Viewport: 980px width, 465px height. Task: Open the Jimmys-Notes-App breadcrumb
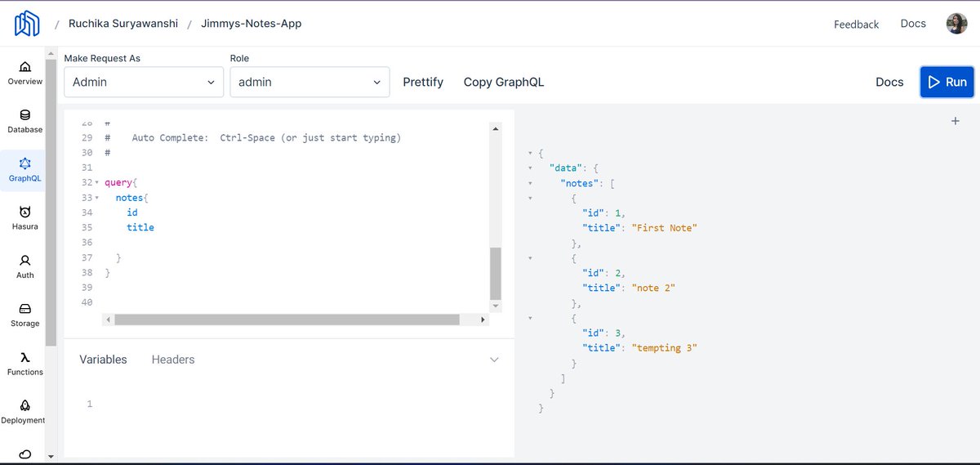252,24
